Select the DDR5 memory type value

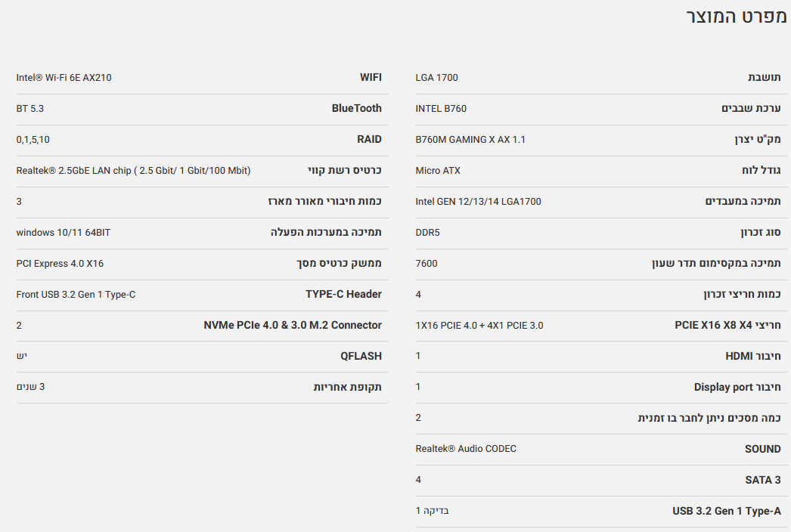pyautogui.click(x=427, y=233)
